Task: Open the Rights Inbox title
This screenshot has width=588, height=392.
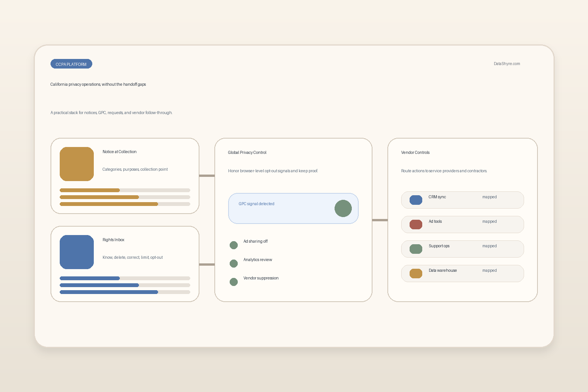Action: click(x=113, y=240)
